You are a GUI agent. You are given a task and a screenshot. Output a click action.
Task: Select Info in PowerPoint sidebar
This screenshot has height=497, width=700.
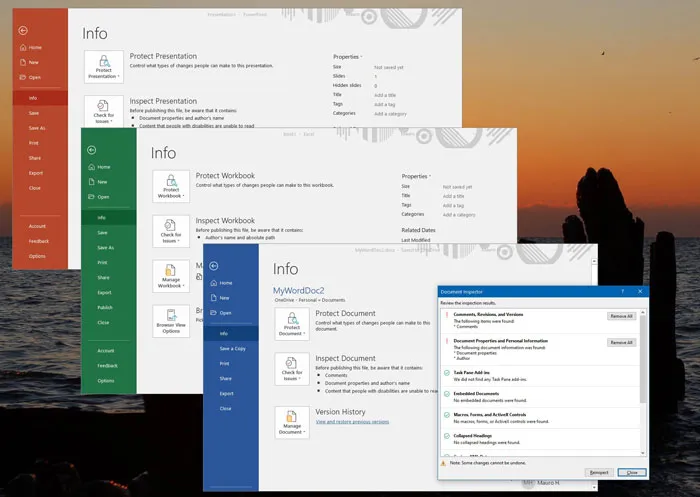point(40,98)
